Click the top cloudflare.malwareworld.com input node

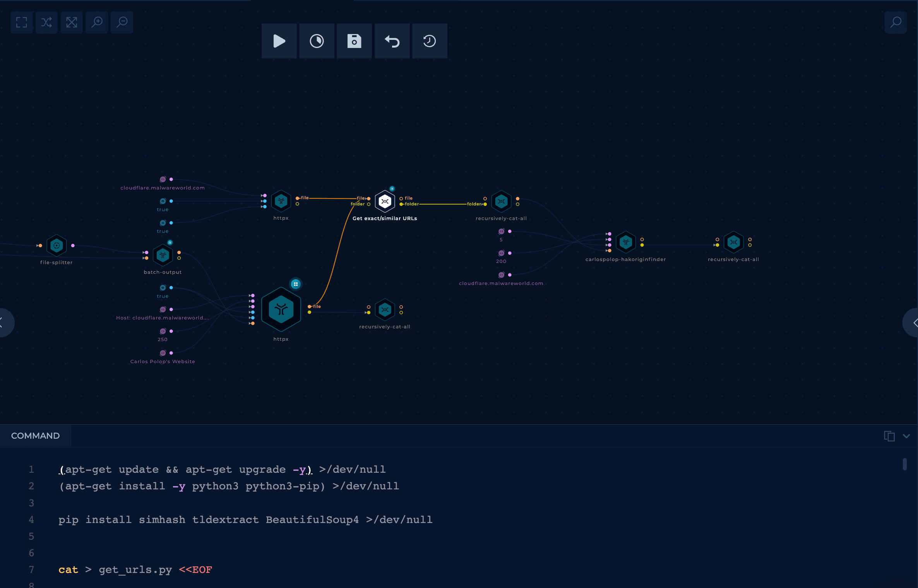pyautogui.click(x=163, y=179)
